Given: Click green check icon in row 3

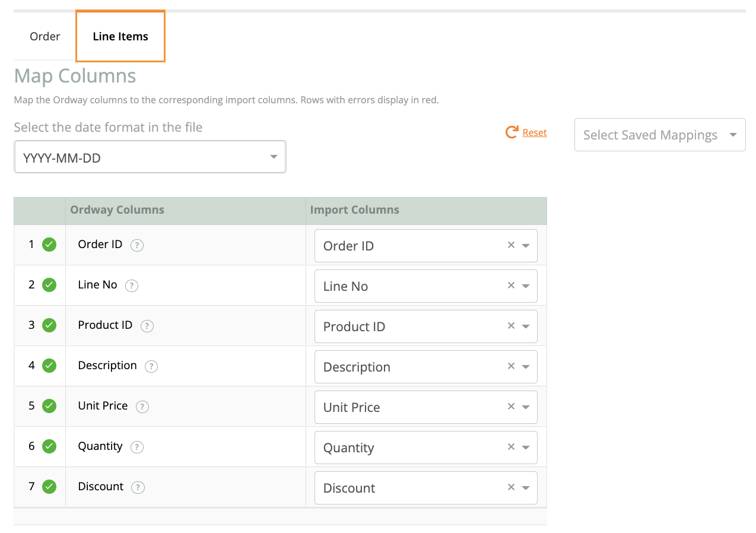Looking at the screenshot, I should tap(49, 325).
